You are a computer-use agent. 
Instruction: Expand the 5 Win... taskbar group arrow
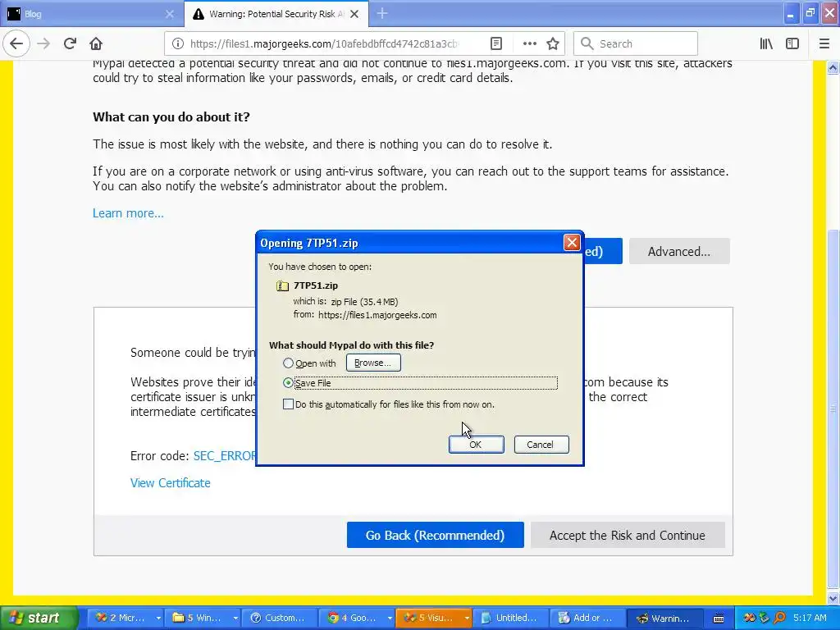(235, 619)
